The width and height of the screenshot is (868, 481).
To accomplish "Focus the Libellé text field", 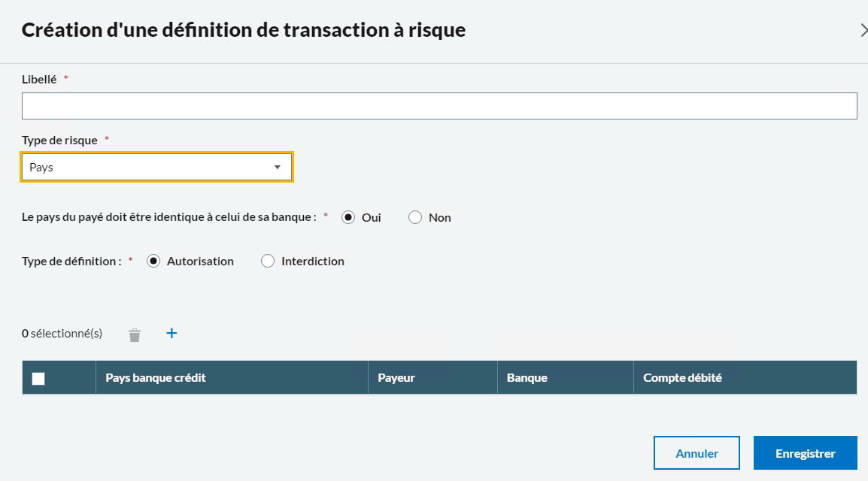I will (x=439, y=107).
